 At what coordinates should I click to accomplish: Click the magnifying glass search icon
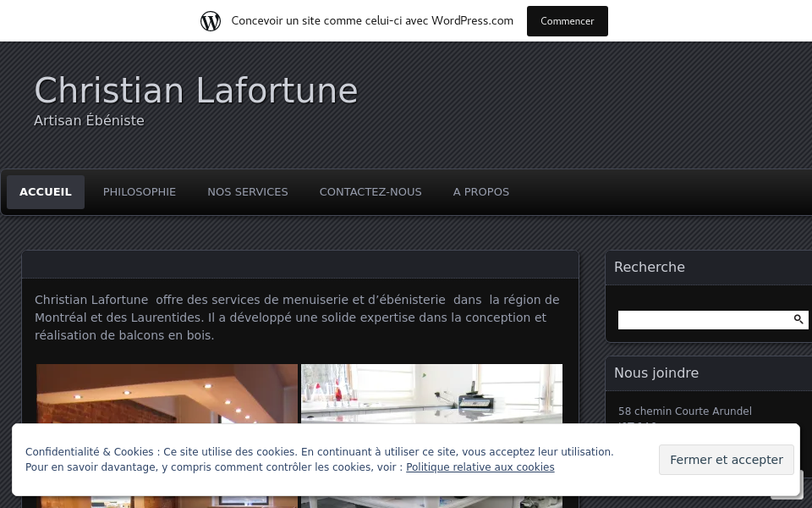(x=797, y=319)
